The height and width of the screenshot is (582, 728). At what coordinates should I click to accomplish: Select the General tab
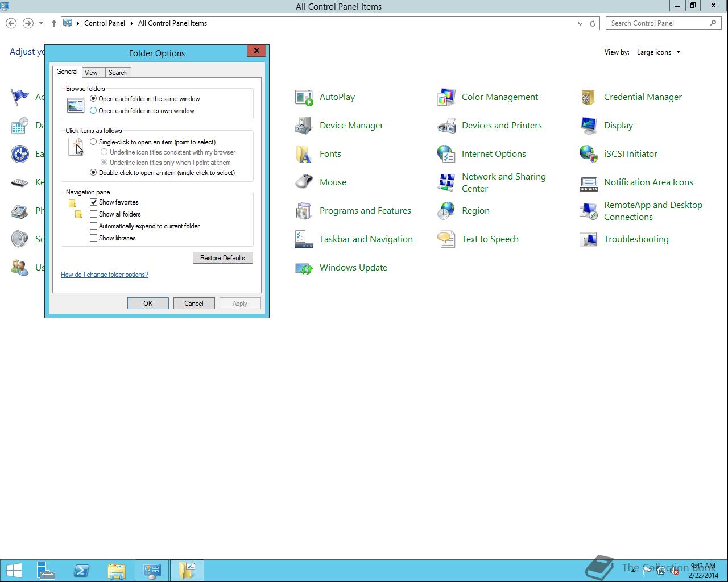pyautogui.click(x=67, y=72)
